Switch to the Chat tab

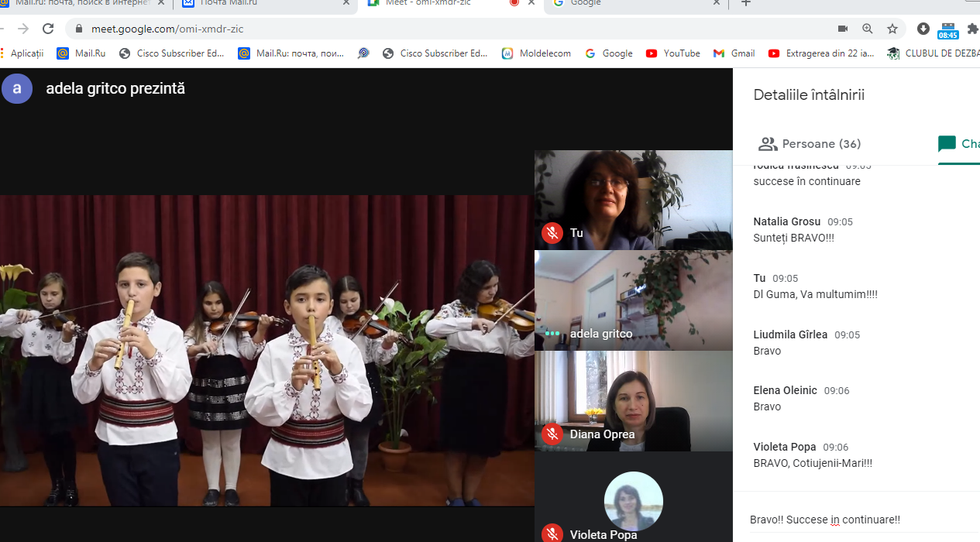point(959,144)
